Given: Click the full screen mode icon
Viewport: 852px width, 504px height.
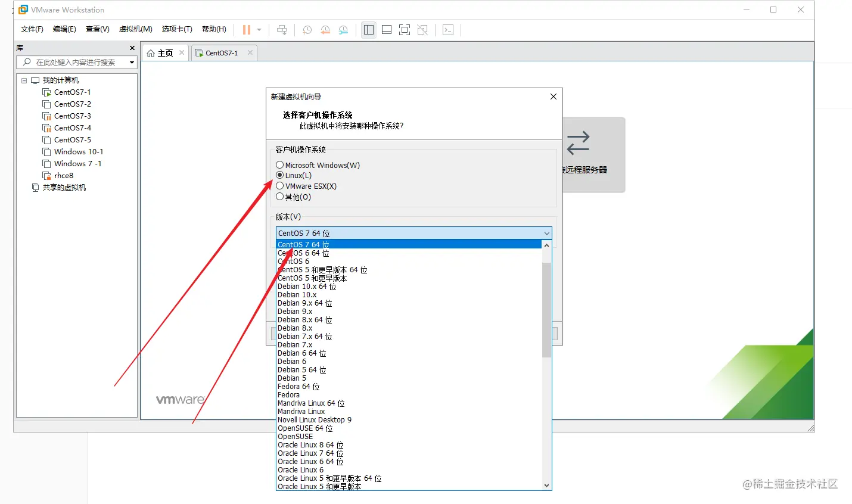Looking at the screenshot, I should click(405, 30).
